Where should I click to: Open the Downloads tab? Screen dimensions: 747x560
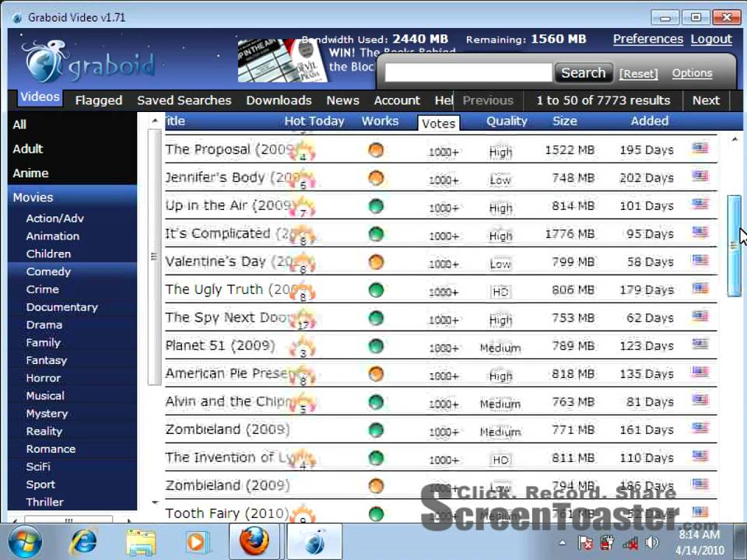279,100
